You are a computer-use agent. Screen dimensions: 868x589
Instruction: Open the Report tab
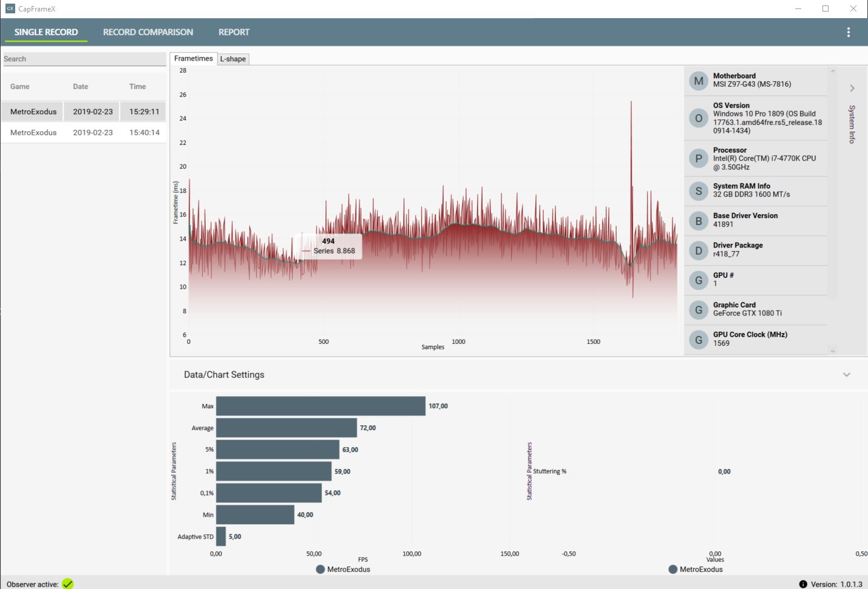tap(234, 32)
